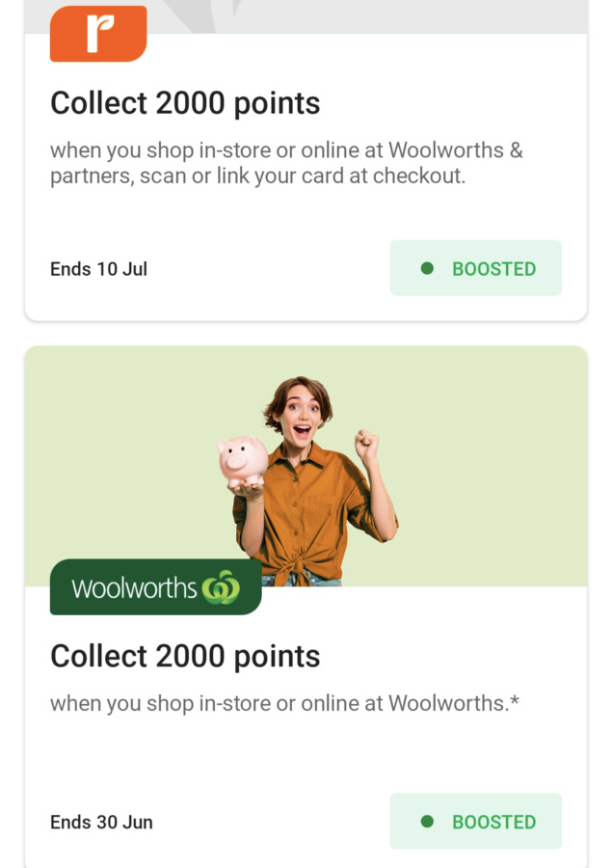Viewport: 612px width, 868px height.
Task: Tap the green dot on the second BOOSTED badge
Action: (427, 821)
